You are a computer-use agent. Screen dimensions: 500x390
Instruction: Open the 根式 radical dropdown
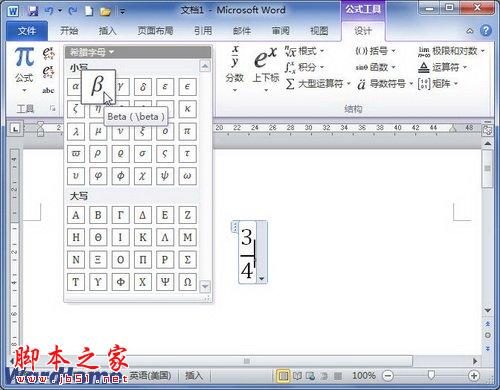tap(304, 51)
